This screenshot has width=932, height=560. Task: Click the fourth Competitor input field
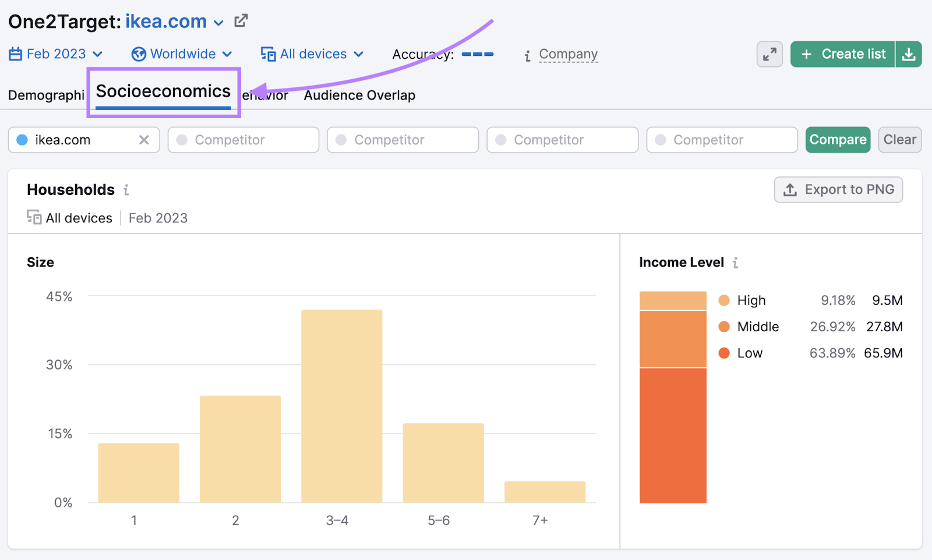click(x=722, y=140)
